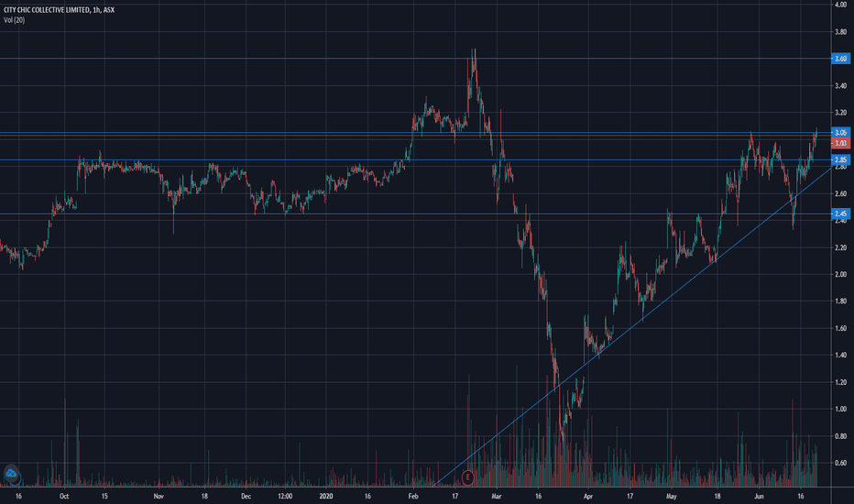Click the Dec label on time axis
854x504 pixels.
point(246,497)
